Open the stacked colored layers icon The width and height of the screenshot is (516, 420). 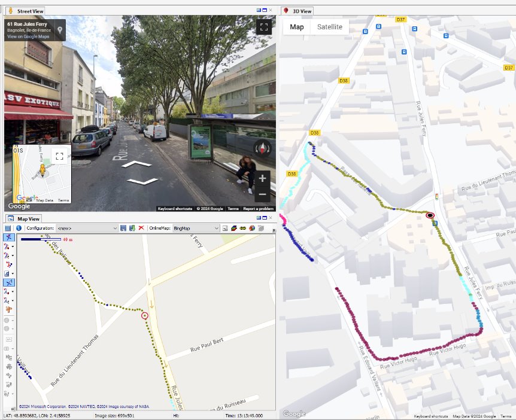pyautogui.click(x=234, y=229)
